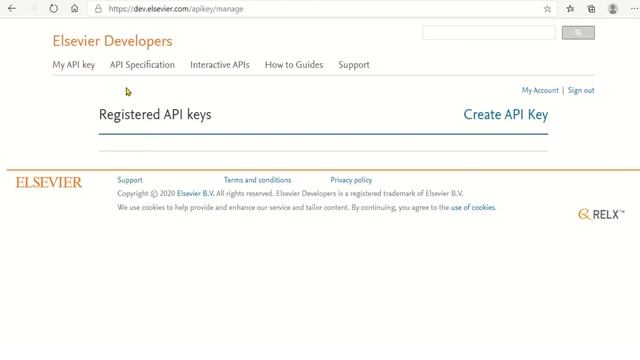Click Create API Key
Image resolution: width=640 pixels, height=360 pixels.
coord(506,115)
